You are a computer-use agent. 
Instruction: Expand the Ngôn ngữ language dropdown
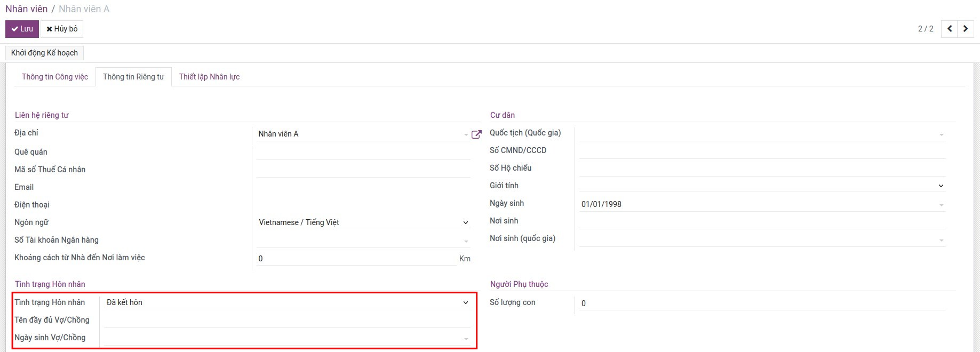coord(363,222)
